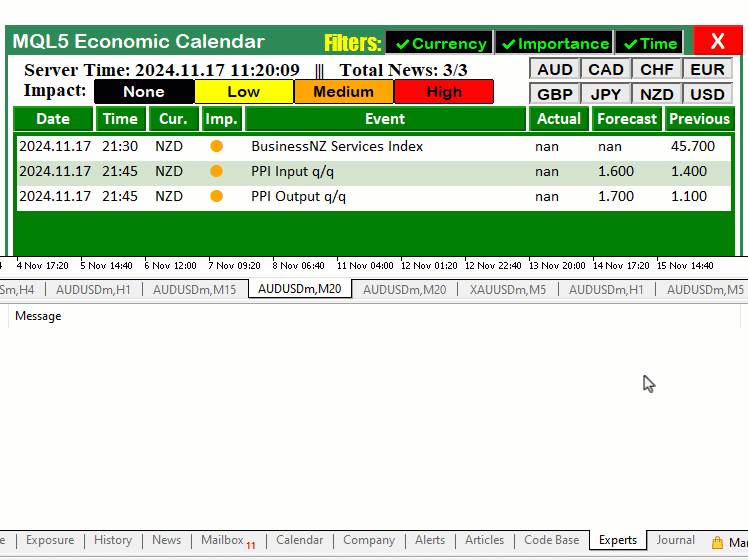
Task: Click the Forecast column header
Action: tap(627, 119)
